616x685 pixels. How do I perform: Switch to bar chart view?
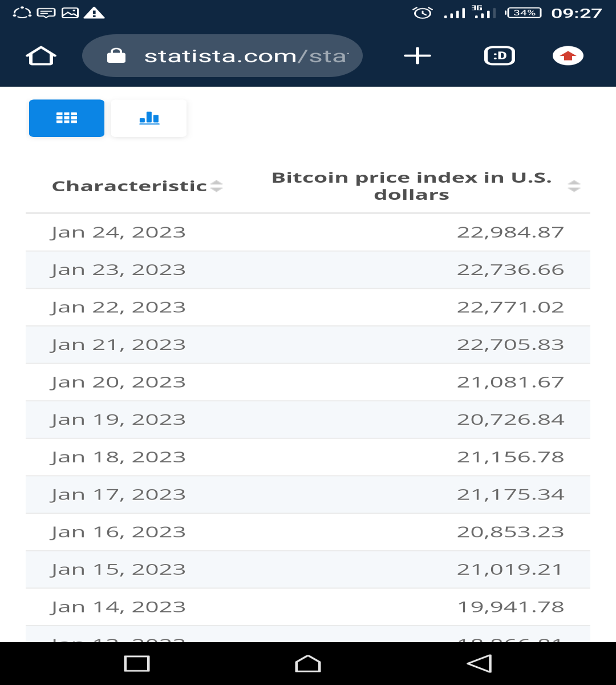tap(149, 118)
